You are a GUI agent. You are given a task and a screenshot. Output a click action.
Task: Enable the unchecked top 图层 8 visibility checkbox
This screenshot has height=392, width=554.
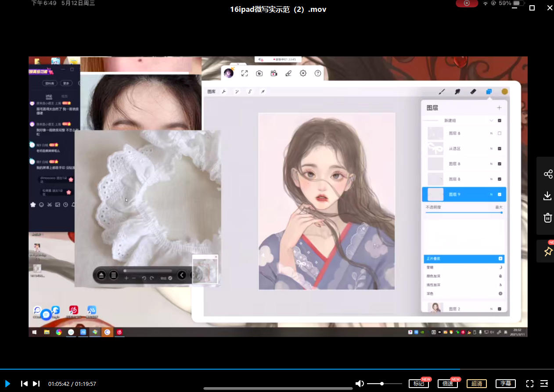pyautogui.click(x=500, y=133)
